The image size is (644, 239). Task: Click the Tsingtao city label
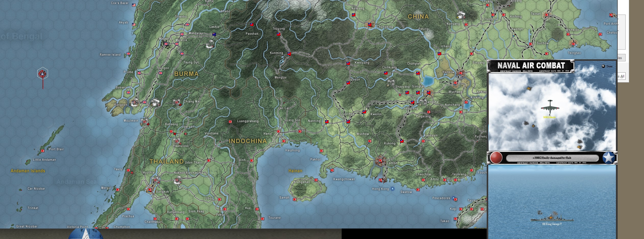pyautogui.click(x=574, y=53)
